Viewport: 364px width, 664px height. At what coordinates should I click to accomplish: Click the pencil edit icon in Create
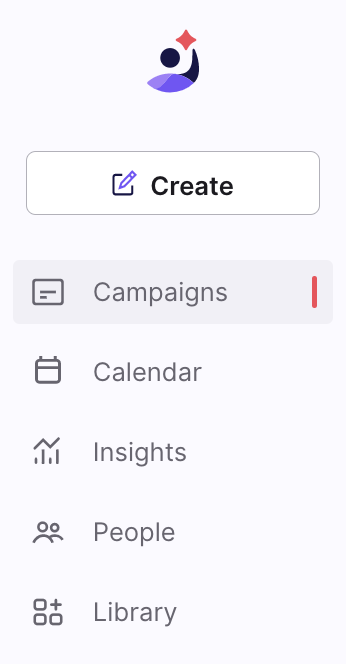(124, 183)
